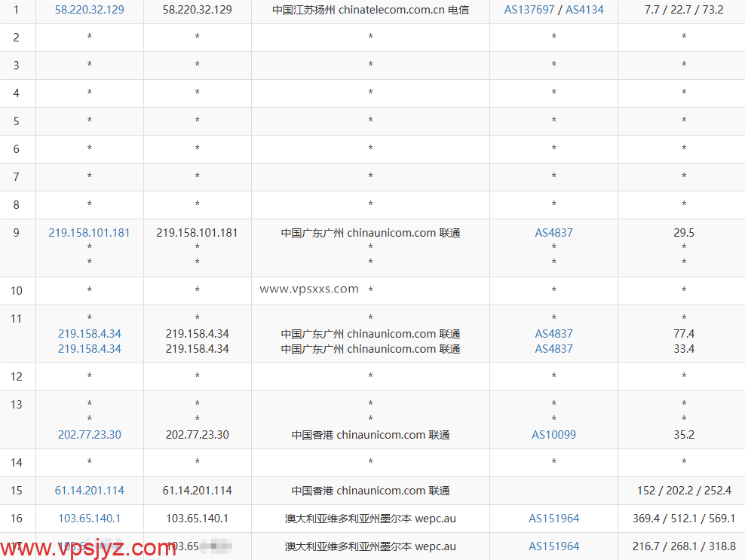
Task: Open AS151964 link in hop 16 row
Action: pos(553,519)
